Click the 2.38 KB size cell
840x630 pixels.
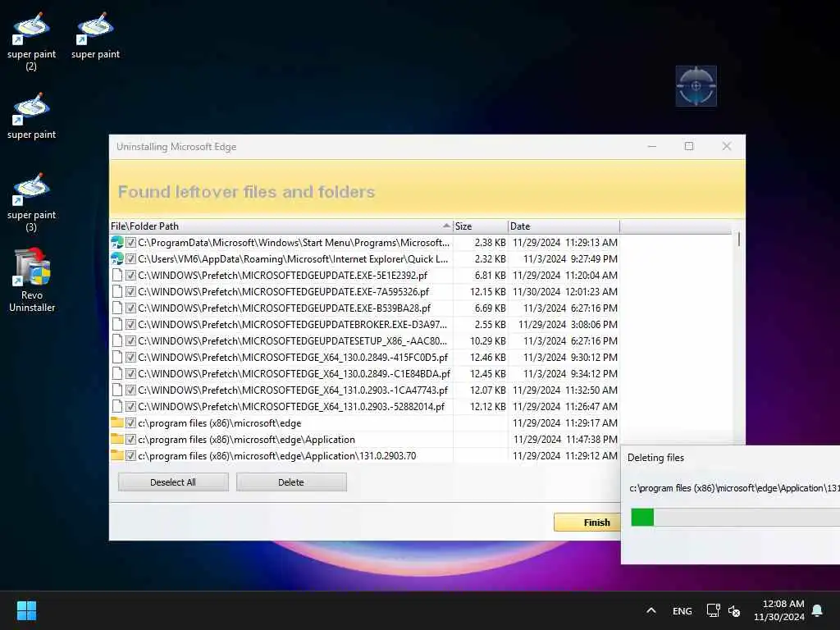[491, 243]
